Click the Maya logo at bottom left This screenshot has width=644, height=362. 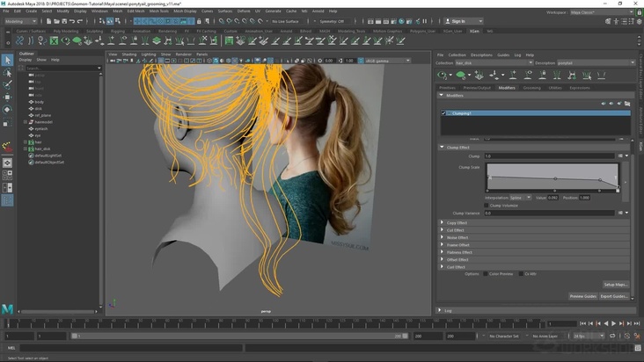coord(7,308)
